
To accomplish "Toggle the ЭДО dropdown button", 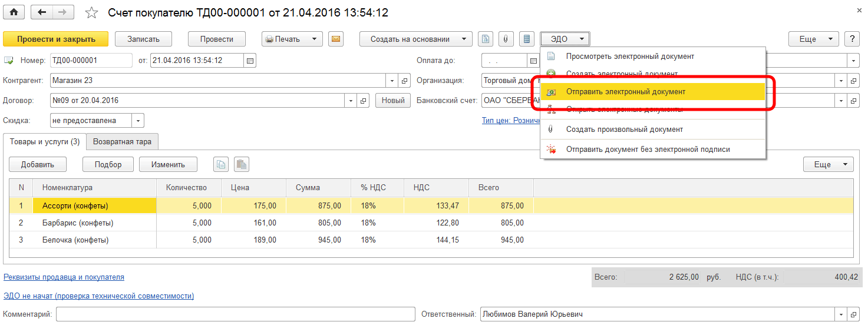I will [x=565, y=39].
